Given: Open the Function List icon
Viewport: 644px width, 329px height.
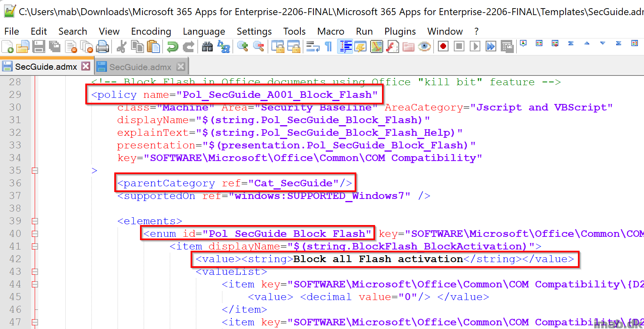Looking at the screenshot, I should click(x=393, y=47).
